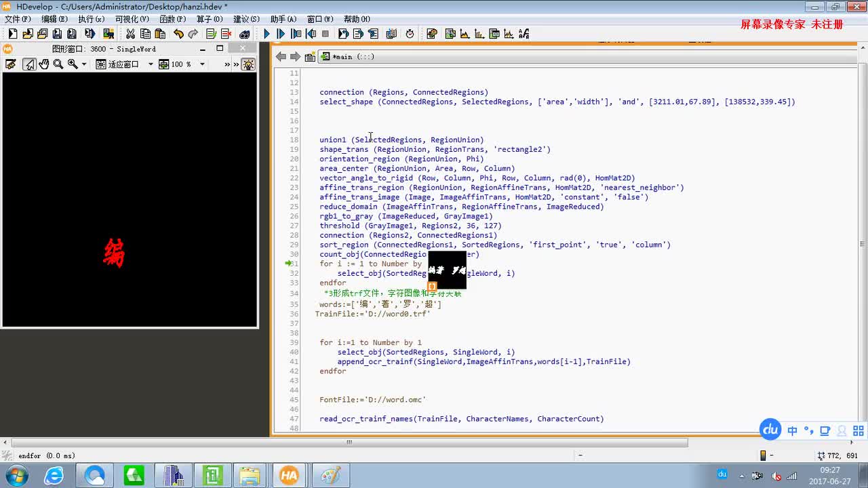
Task: Click the editor new procedure icon
Action: point(310,57)
